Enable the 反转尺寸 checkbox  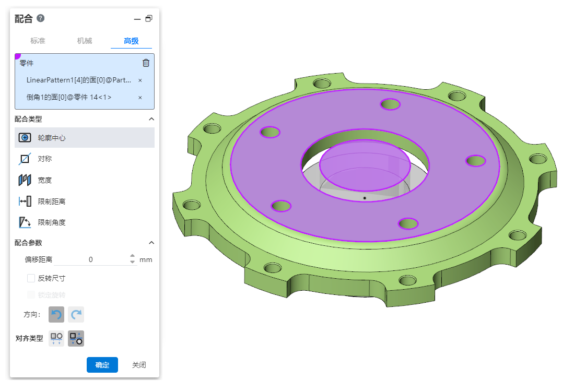pos(31,278)
